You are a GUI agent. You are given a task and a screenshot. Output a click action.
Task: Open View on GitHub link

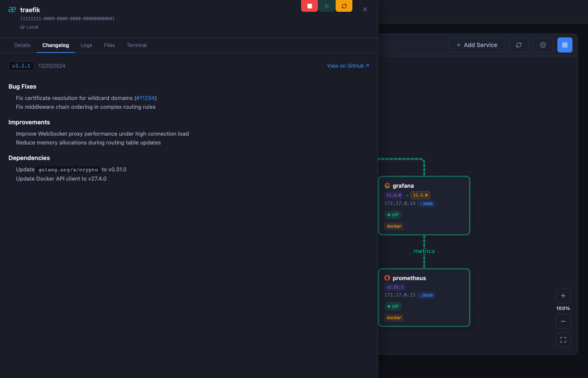coord(348,66)
